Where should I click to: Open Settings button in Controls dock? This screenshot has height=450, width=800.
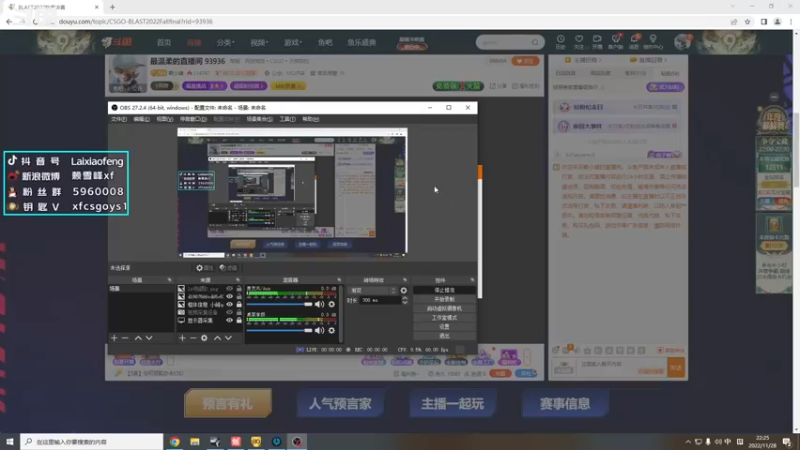click(444, 327)
